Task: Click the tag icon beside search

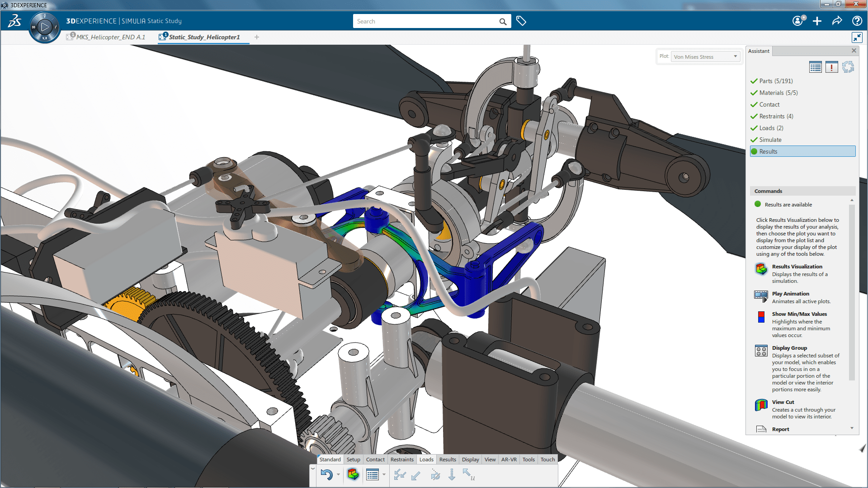Action: [521, 21]
